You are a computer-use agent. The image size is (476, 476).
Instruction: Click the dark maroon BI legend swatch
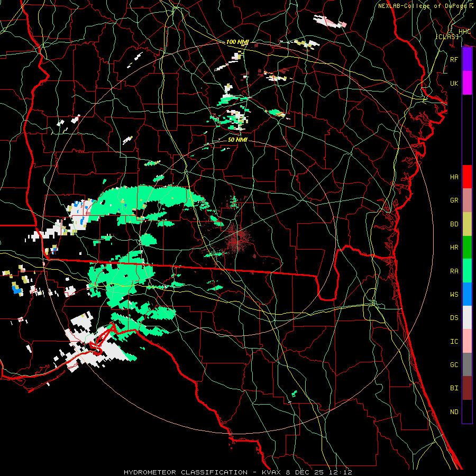pyautogui.click(x=467, y=388)
